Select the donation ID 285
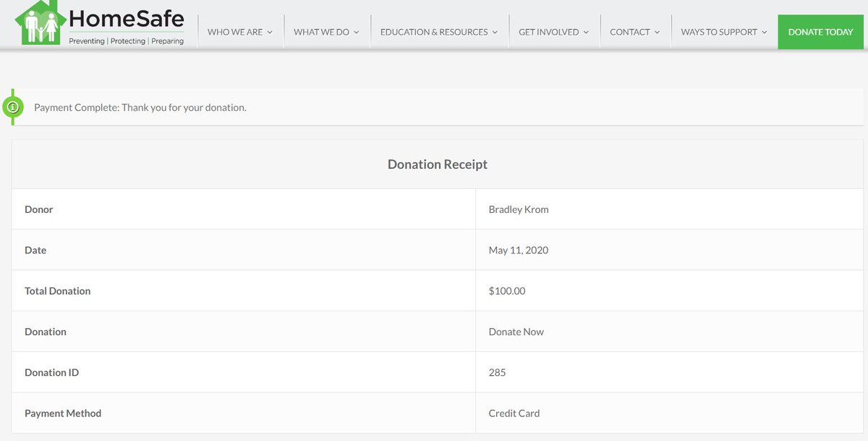Viewport: 868px width, 441px height. tap(498, 372)
